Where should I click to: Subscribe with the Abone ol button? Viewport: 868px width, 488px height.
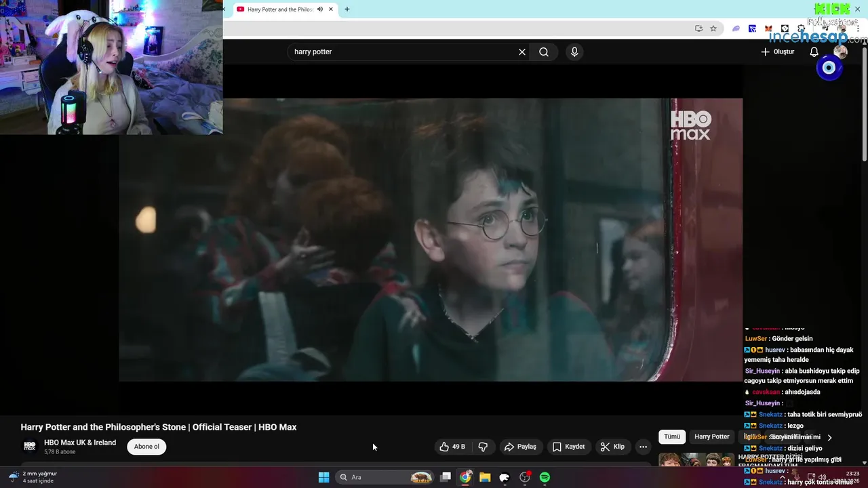(x=146, y=447)
